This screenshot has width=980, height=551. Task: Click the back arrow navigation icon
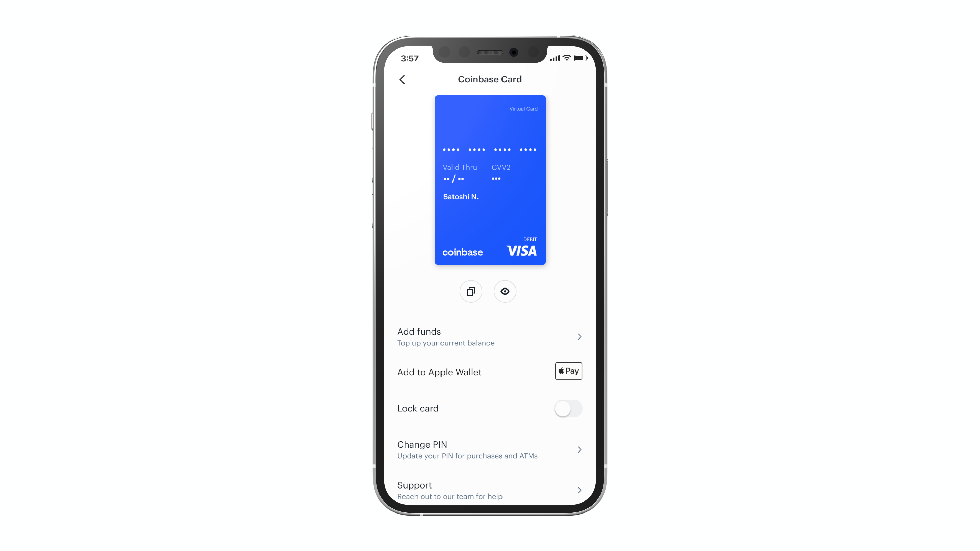coord(402,79)
